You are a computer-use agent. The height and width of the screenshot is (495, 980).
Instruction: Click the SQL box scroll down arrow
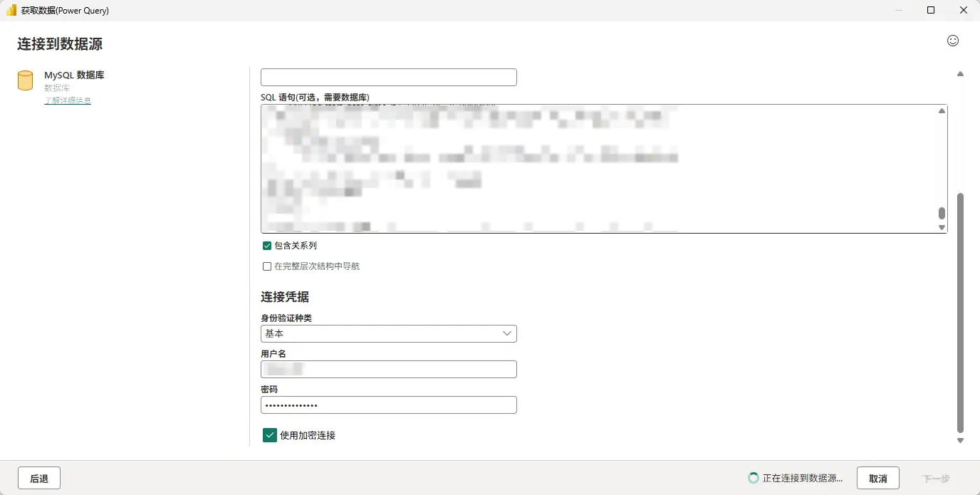(x=942, y=227)
